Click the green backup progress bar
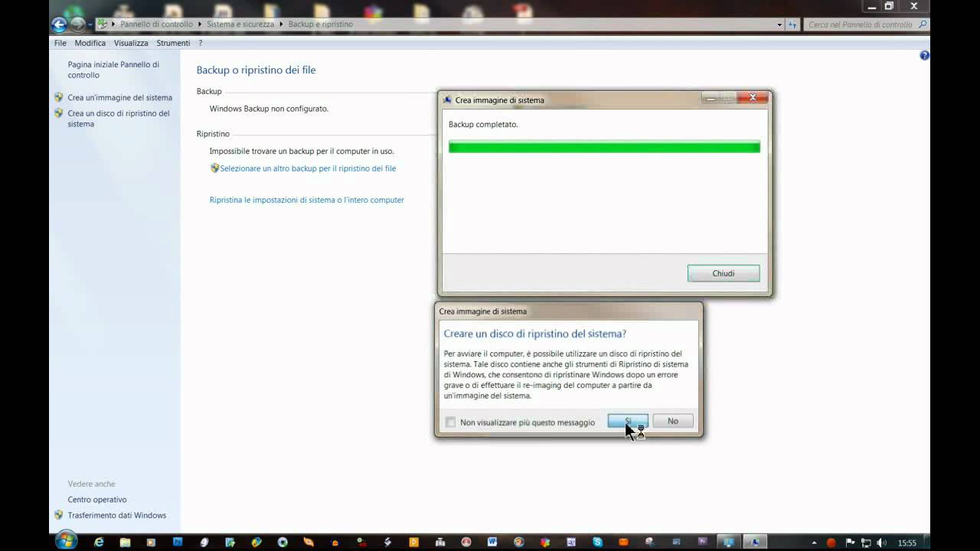 click(x=604, y=147)
